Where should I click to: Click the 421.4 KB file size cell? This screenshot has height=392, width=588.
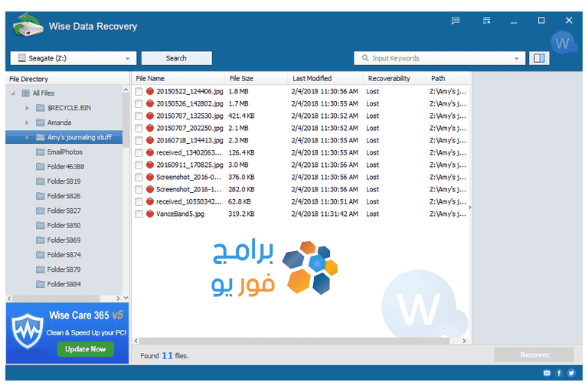(x=241, y=116)
